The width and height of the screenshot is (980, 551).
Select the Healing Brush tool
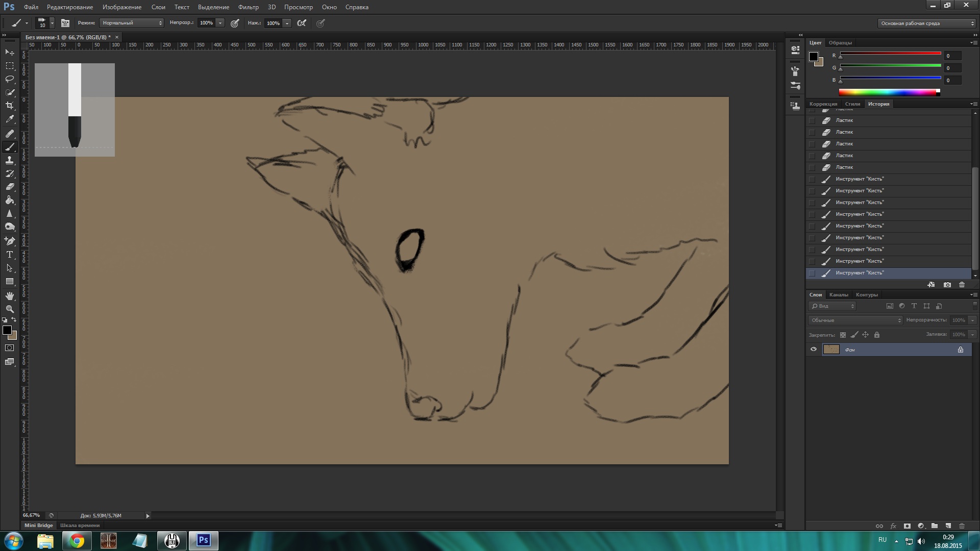point(10,134)
